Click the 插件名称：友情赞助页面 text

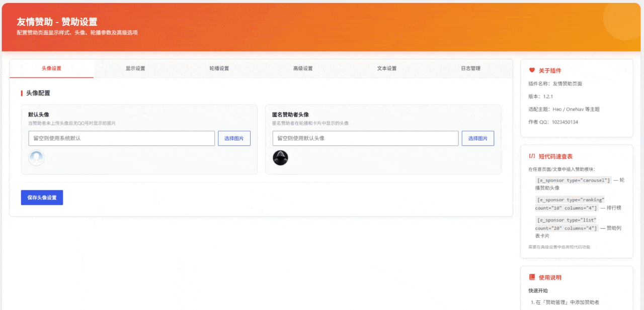[555, 83]
